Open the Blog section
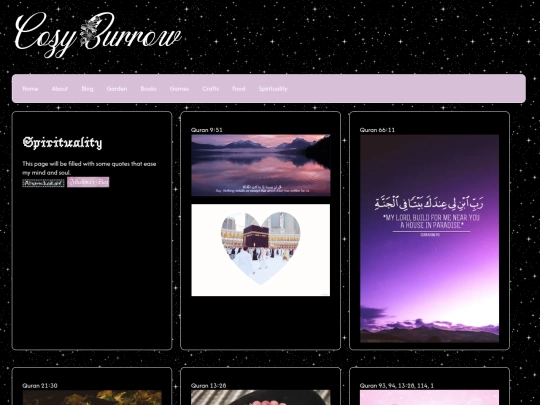The width and height of the screenshot is (540, 405). (x=87, y=89)
